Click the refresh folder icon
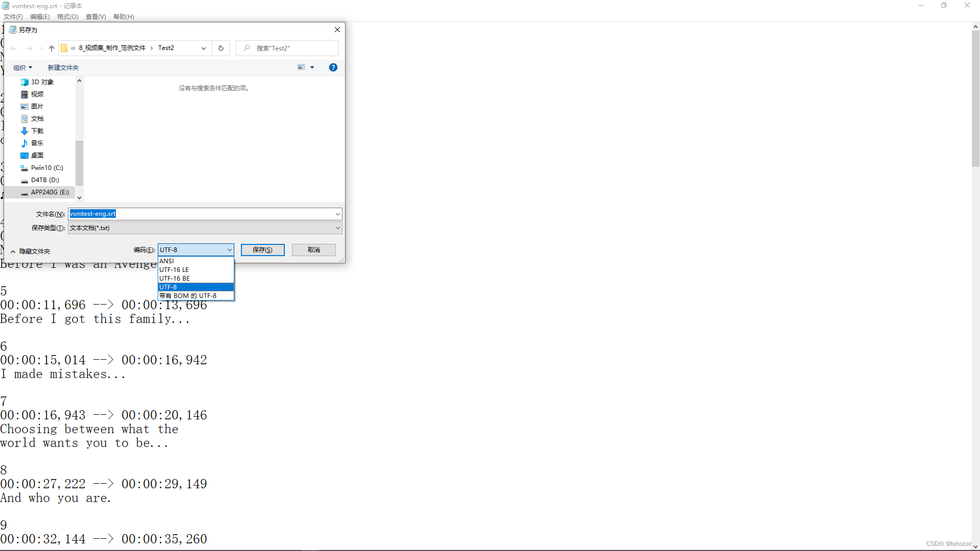The image size is (980, 551). tap(221, 48)
